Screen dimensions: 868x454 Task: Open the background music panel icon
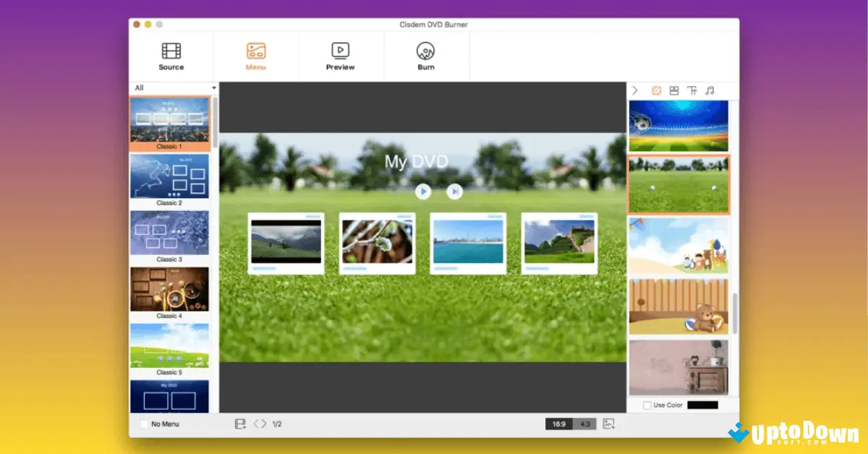click(710, 90)
